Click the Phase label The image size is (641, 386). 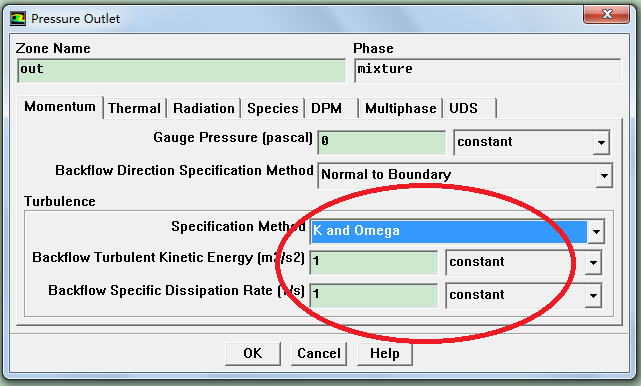(373, 48)
